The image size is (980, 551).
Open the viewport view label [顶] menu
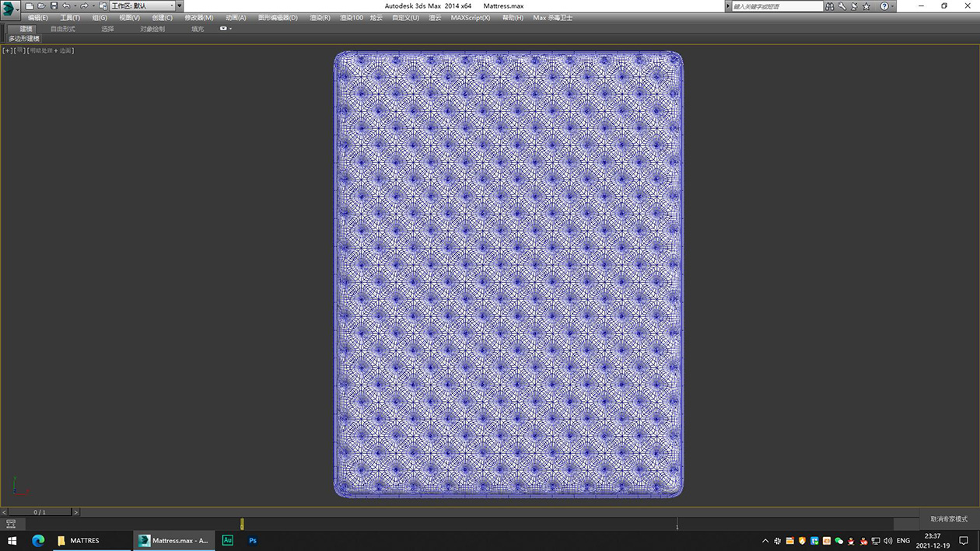click(x=19, y=51)
